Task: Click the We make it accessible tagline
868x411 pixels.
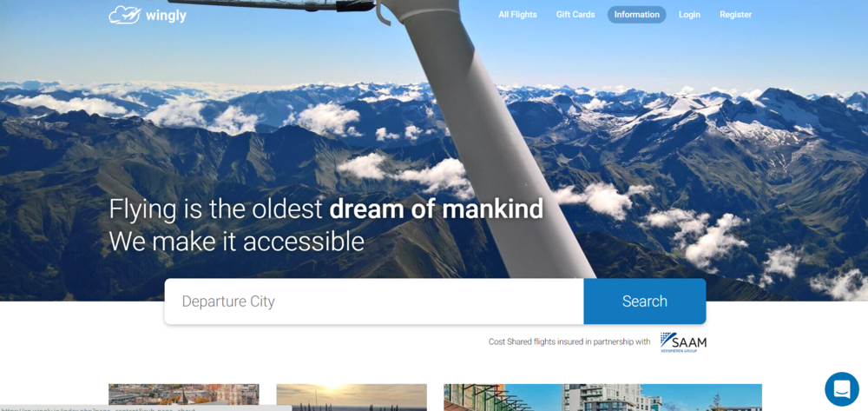Action: 237,242
